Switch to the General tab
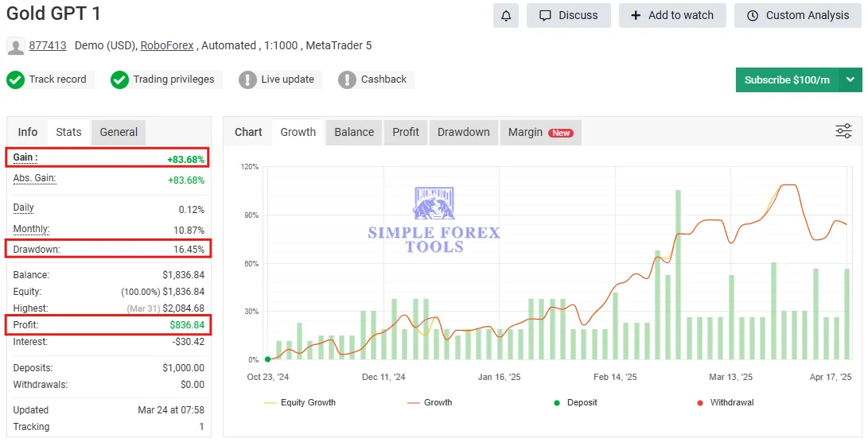 (119, 132)
